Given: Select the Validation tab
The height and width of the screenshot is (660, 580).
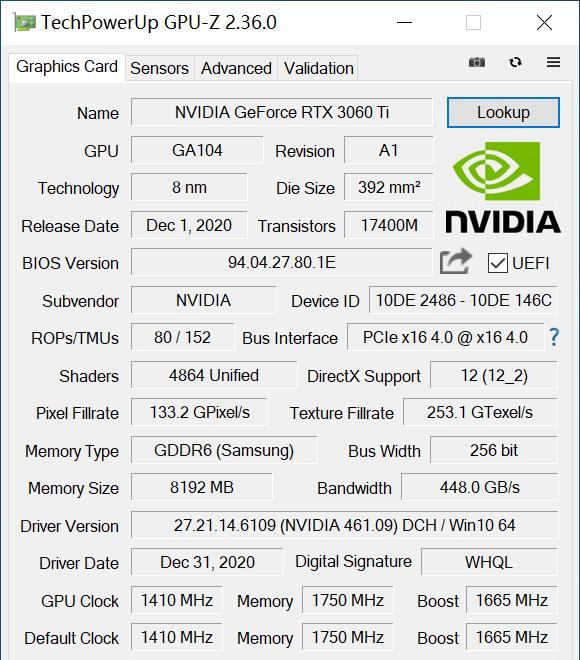Looking at the screenshot, I should click(x=319, y=68).
